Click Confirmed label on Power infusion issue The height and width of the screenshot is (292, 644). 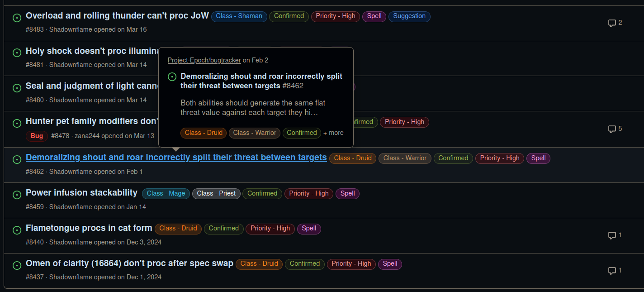click(x=262, y=194)
